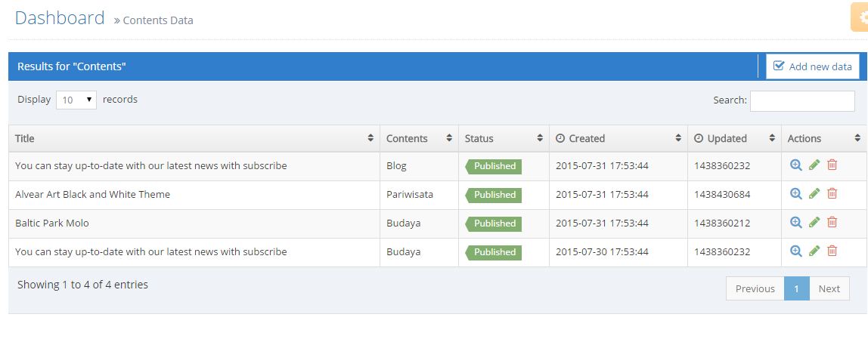Image resolution: width=868 pixels, height=339 pixels.
Task: Go to Next page
Action: pos(829,288)
